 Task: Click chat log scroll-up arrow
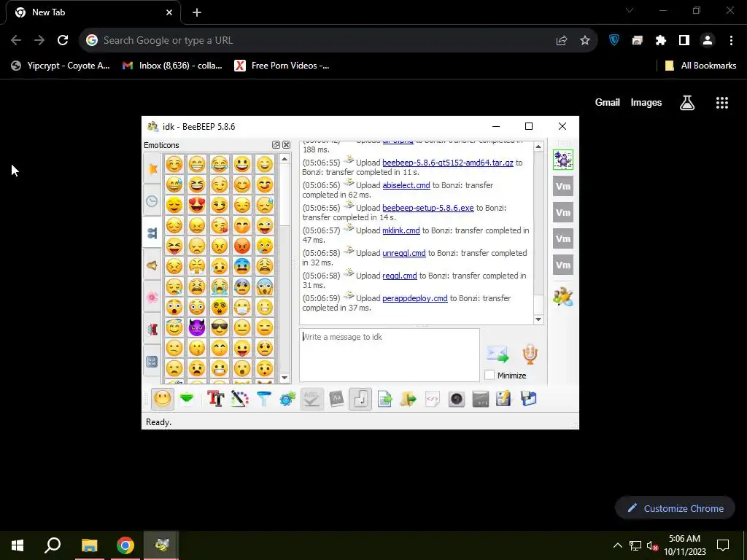click(538, 147)
